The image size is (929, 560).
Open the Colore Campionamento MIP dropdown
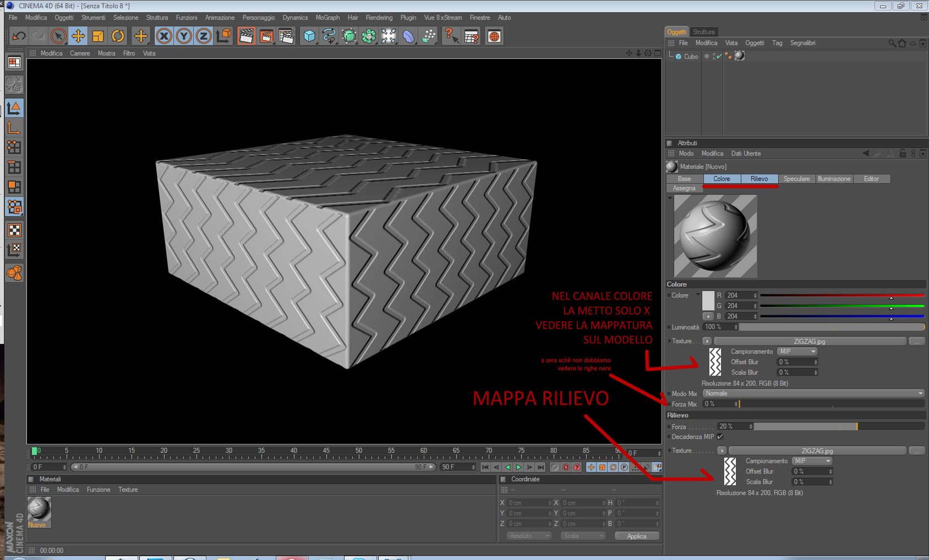(x=797, y=352)
